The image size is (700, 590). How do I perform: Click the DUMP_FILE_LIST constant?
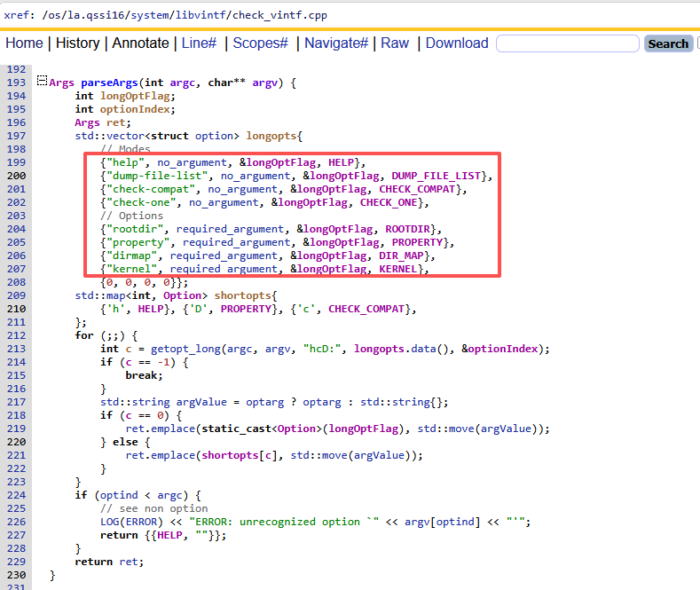pyautogui.click(x=437, y=176)
